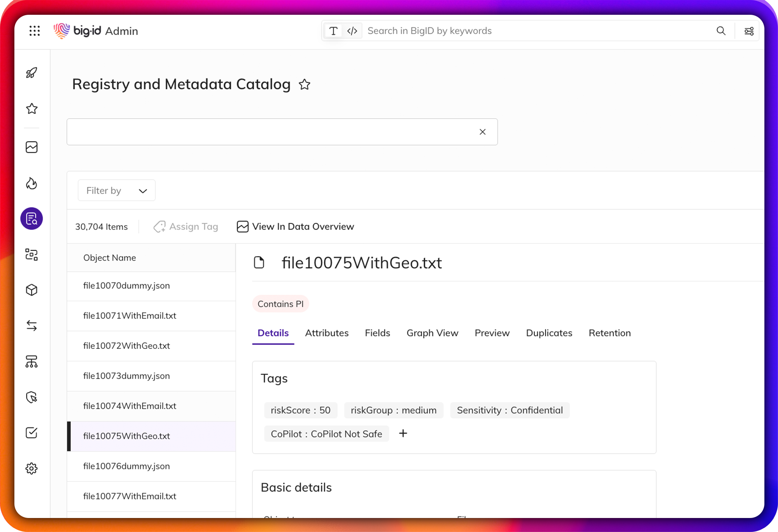Switch search to text mode (T)

(333, 31)
